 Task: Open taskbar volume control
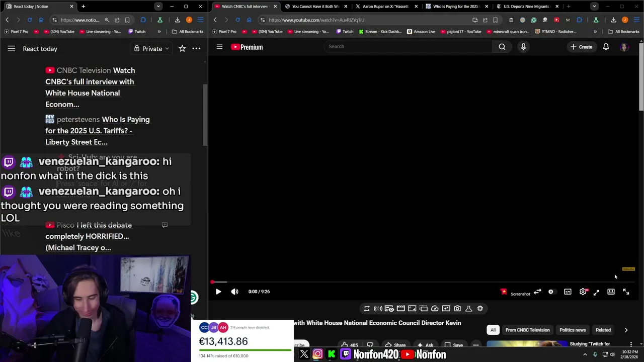[612, 354]
